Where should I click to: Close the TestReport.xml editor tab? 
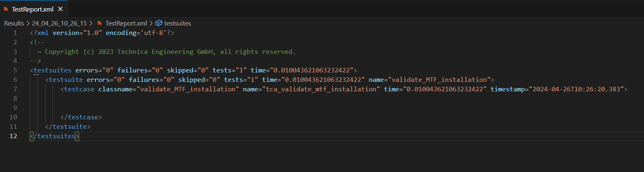tap(60, 9)
